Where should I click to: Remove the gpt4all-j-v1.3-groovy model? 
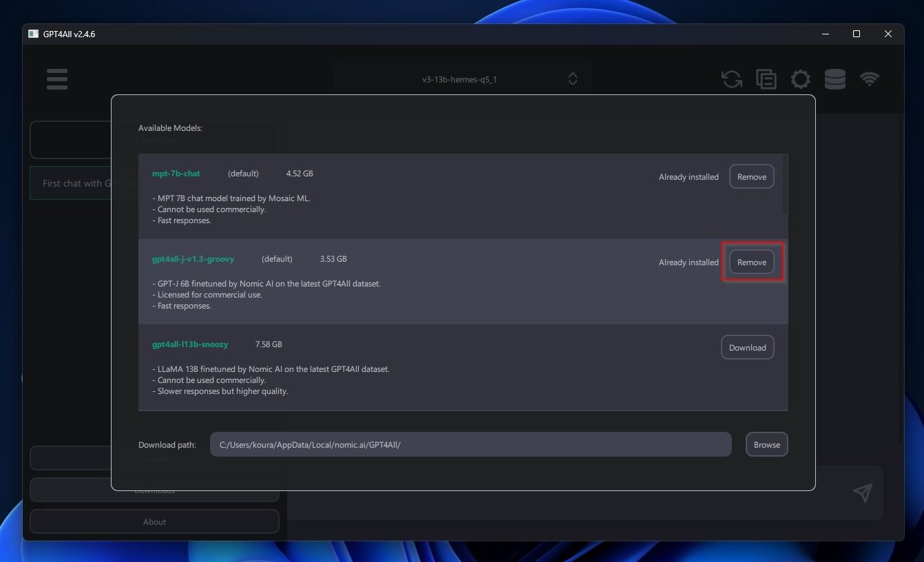point(751,262)
